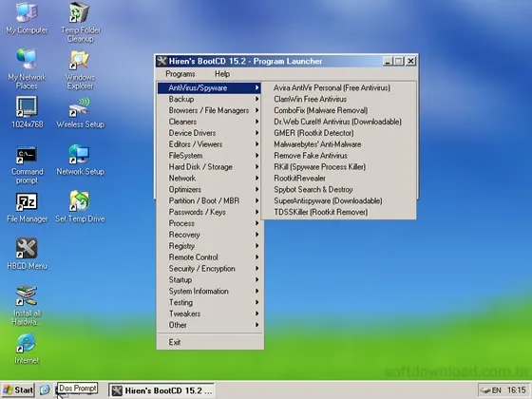Click the Program Launcher title bar icon

pos(161,61)
